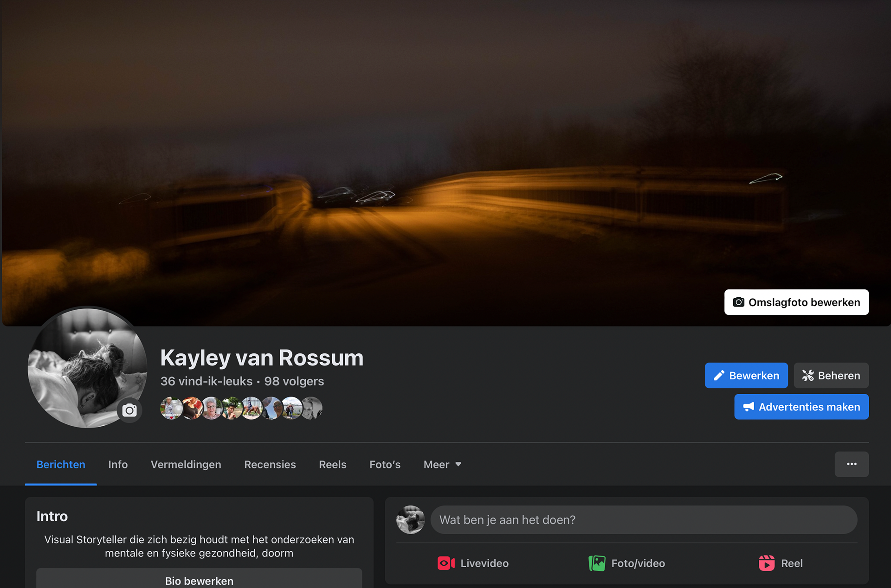891x588 pixels.
Task: Click Bio bewerken button
Action: [x=199, y=580]
